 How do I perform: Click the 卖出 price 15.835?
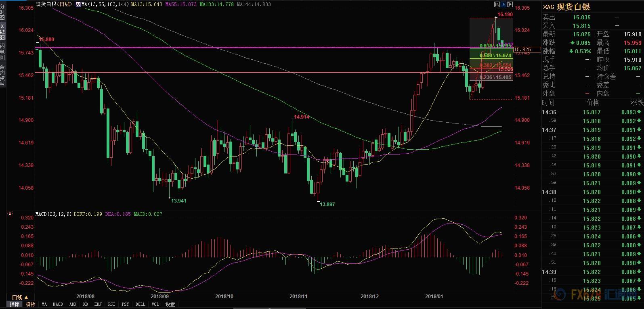[x=581, y=17]
